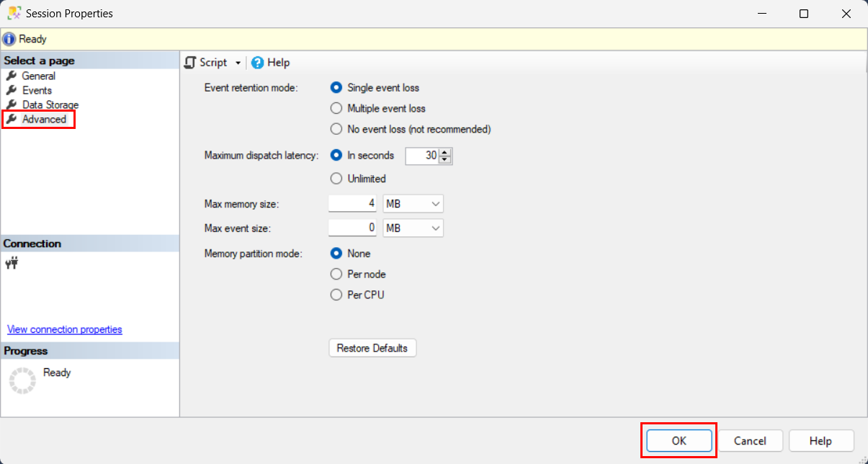Switch to the Events page
Viewport: 868px width, 464px height.
pos(37,90)
